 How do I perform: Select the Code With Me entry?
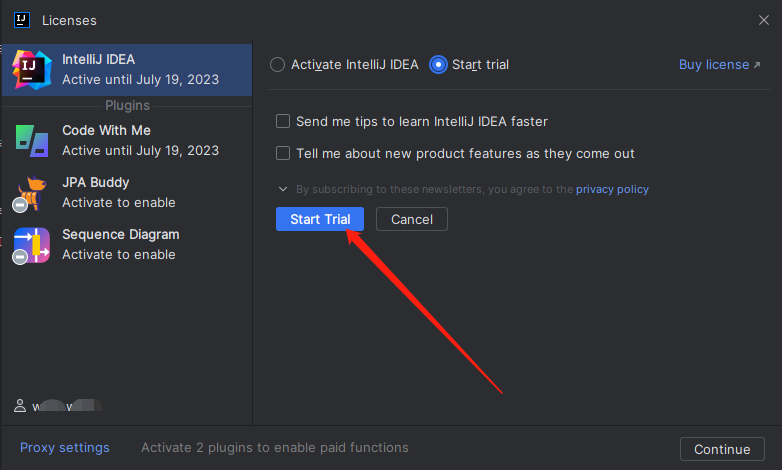pos(127,141)
